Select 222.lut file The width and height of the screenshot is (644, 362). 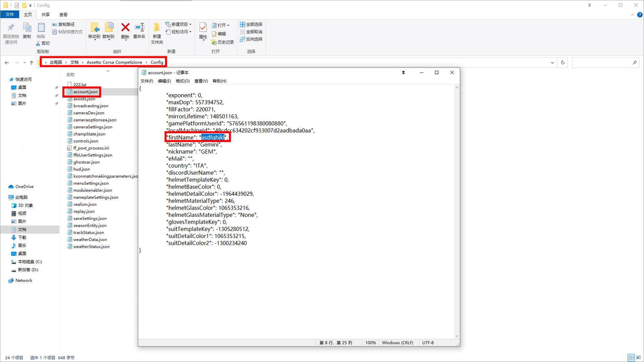80,84
